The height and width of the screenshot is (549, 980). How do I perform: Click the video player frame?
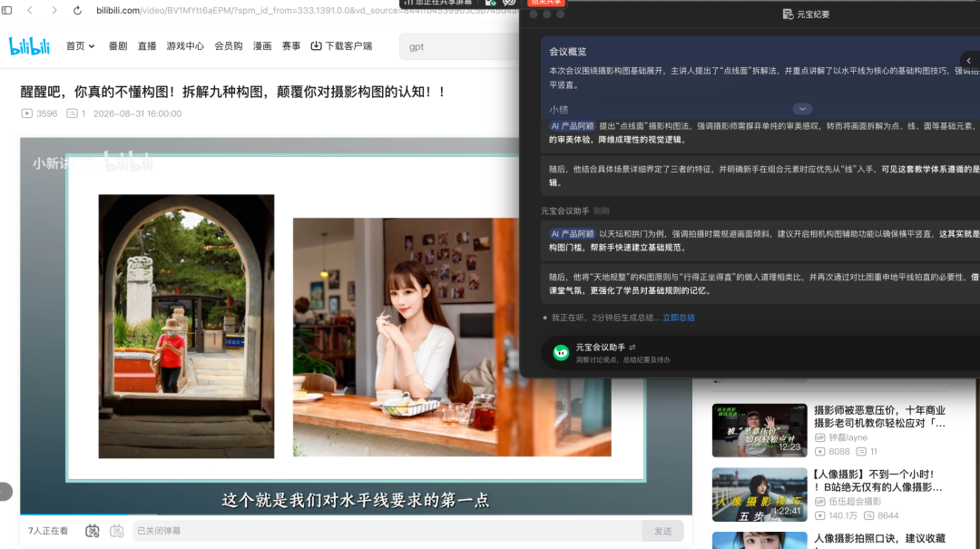point(356,325)
